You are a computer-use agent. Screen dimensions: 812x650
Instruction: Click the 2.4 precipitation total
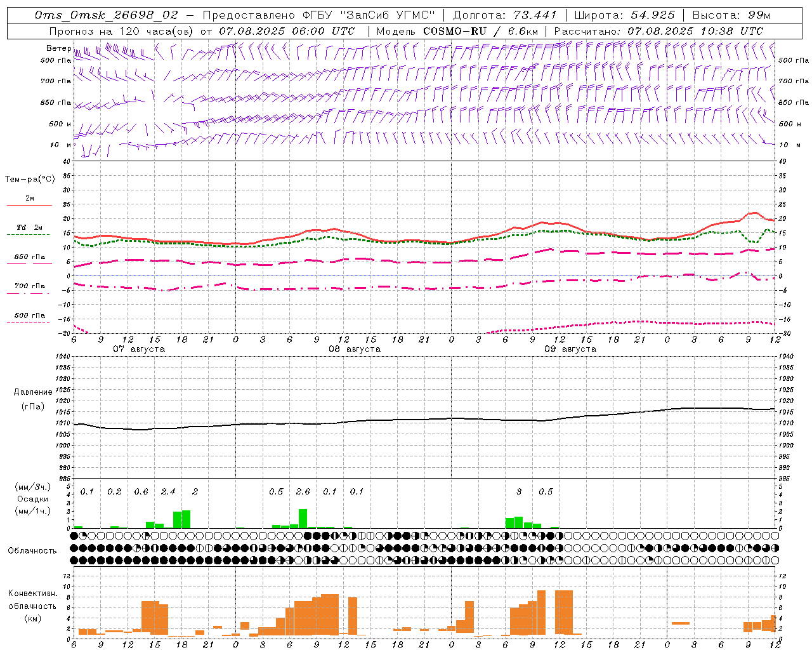tap(168, 492)
